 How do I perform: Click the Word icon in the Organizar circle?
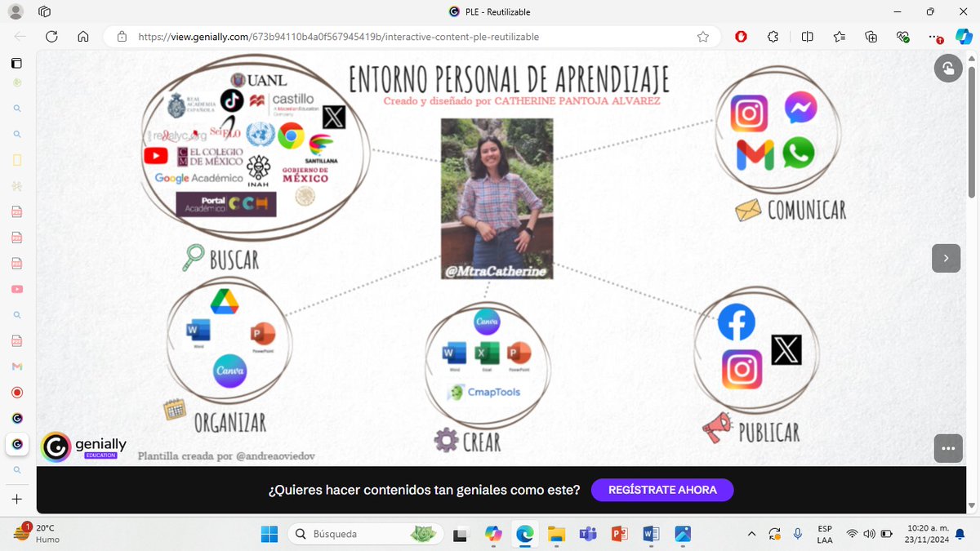pos(198,331)
